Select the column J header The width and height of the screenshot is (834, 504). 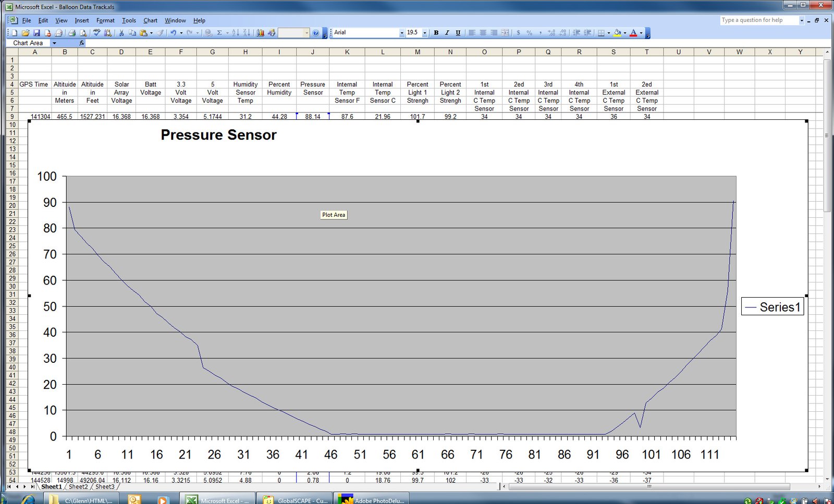click(x=313, y=52)
